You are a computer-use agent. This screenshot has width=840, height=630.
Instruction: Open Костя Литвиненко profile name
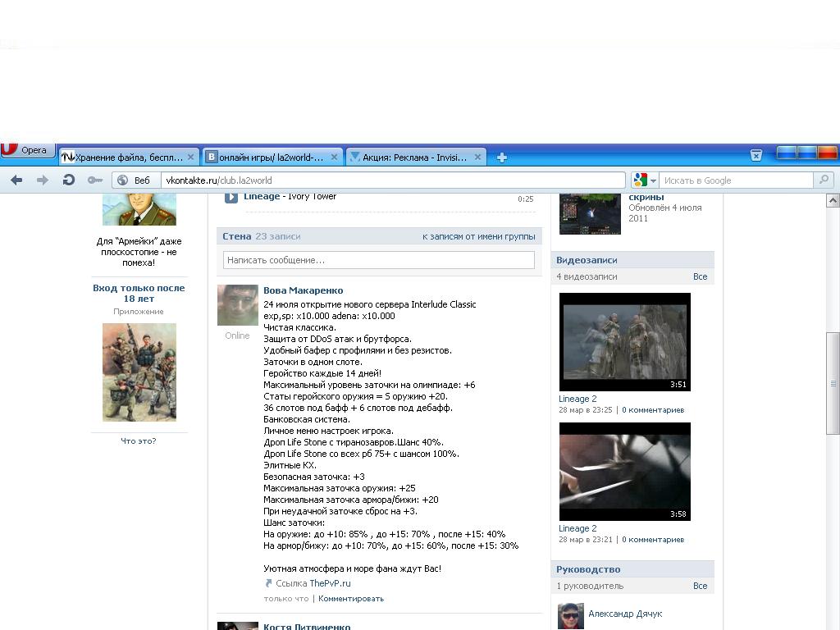click(307, 626)
